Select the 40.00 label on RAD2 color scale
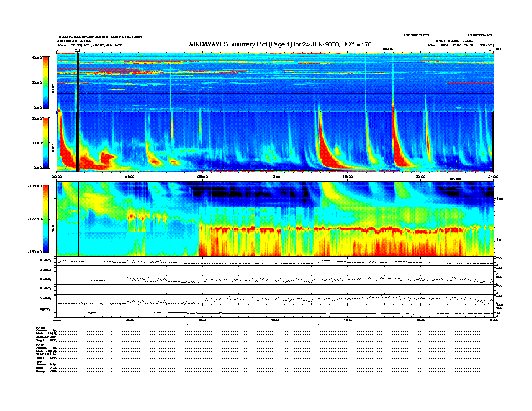 [x=36, y=58]
